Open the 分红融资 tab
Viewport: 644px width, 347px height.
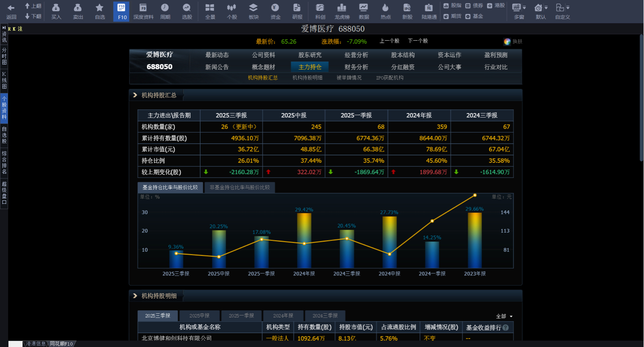(403, 67)
